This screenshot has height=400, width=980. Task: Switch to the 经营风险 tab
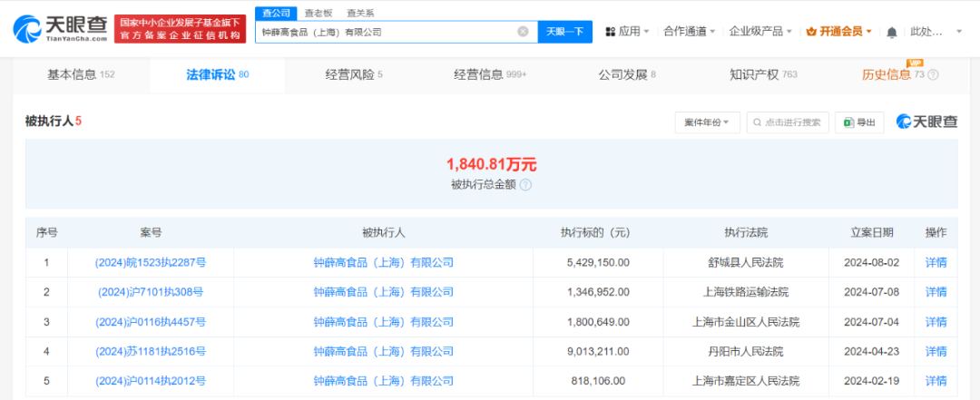(353, 74)
